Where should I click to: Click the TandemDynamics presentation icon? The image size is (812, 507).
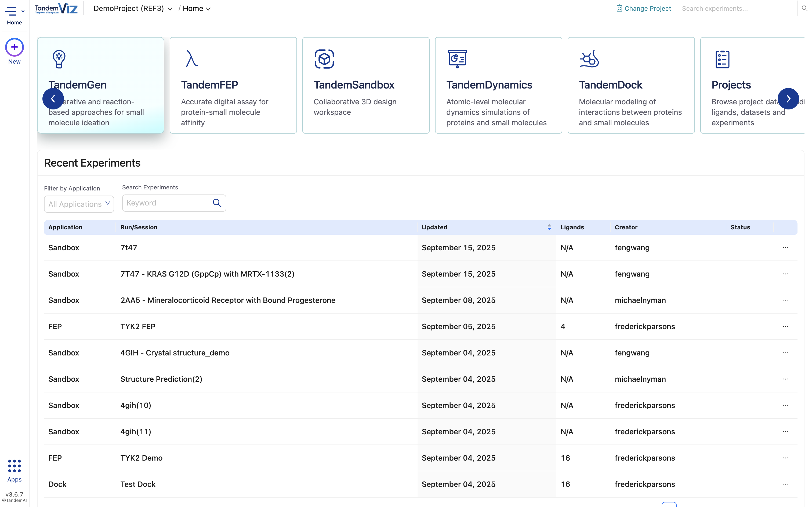click(457, 59)
